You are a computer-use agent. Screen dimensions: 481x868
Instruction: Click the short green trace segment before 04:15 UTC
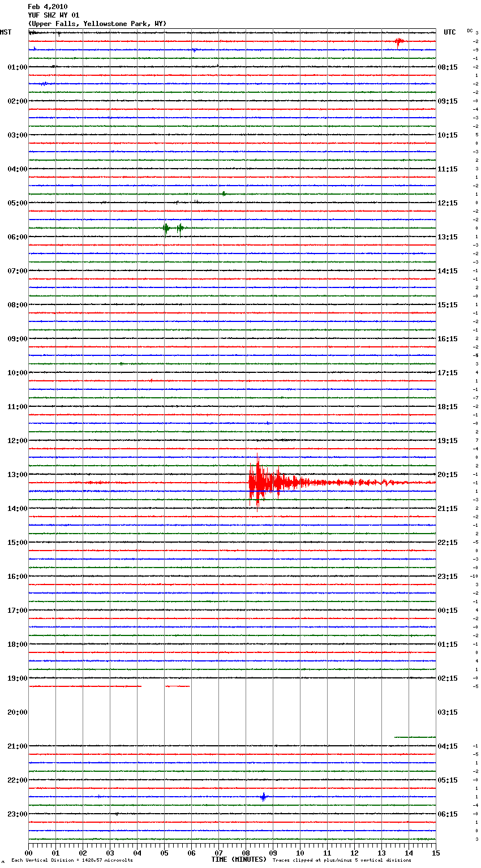point(415,737)
